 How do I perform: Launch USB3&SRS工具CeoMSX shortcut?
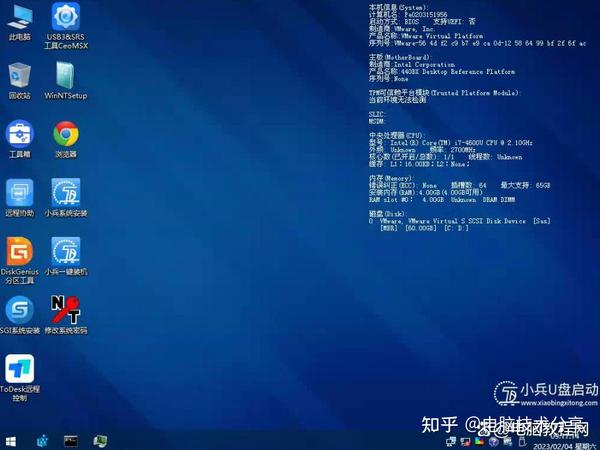pyautogui.click(x=66, y=26)
